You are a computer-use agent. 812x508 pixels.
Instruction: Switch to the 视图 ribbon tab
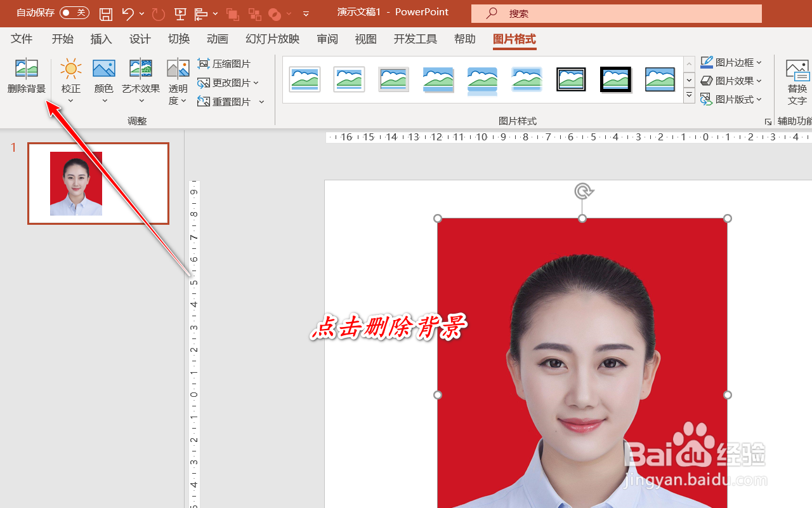pyautogui.click(x=365, y=39)
